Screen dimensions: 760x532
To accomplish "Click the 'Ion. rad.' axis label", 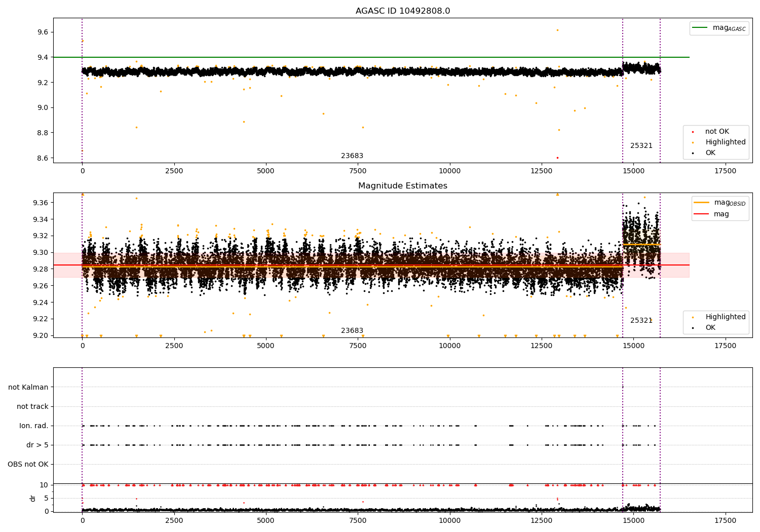I will [34, 426].
